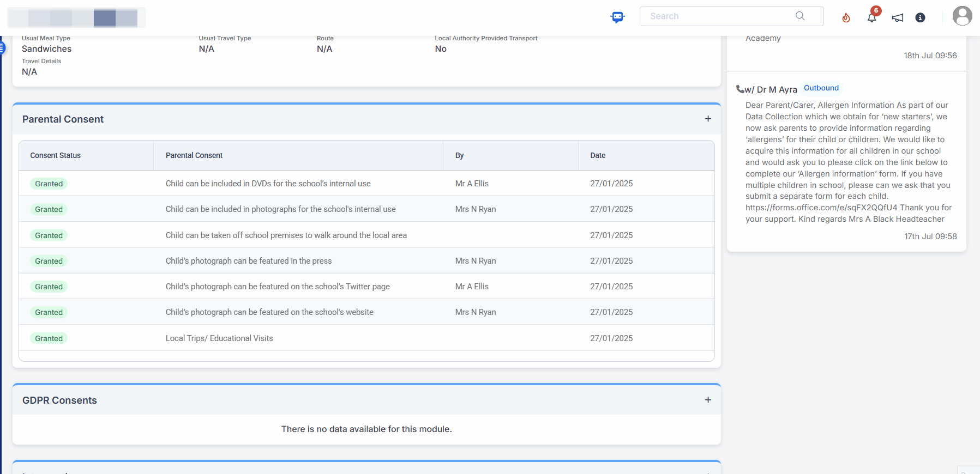The image size is (980, 474).
Task: Click date 27/01/2025 in Local Trips row
Action: point(611,338)
